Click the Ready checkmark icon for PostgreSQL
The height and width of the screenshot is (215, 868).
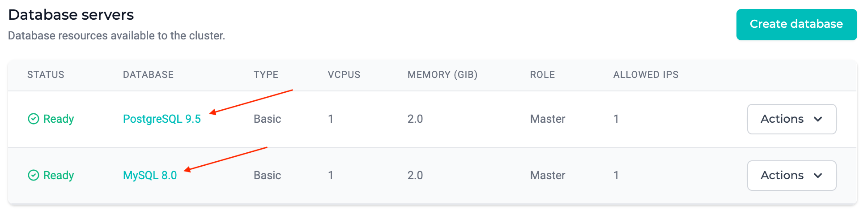coord(34,119)
